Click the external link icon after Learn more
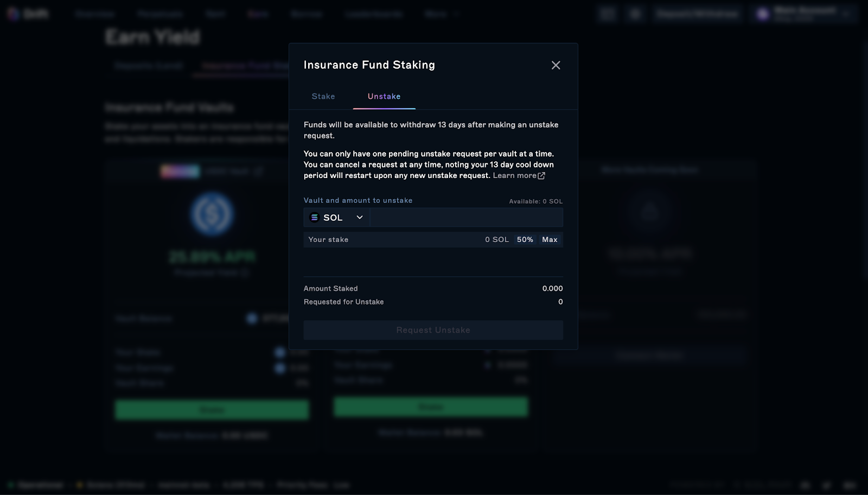868x495 pixels. pos(541,176)
